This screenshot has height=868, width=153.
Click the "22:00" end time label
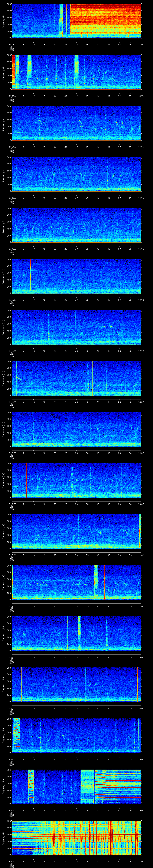point(141,606)
